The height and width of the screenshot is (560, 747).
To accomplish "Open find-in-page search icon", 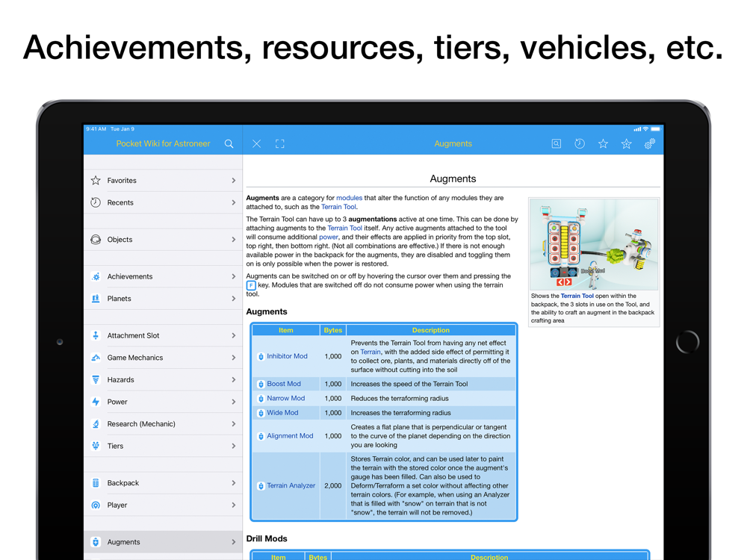I will click(556, 144).
